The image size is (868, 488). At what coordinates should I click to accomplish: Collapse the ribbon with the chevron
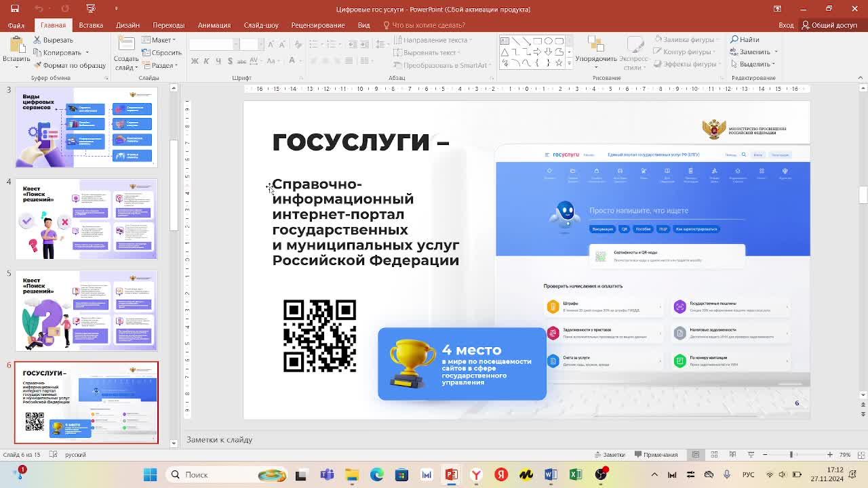point(861,78)
